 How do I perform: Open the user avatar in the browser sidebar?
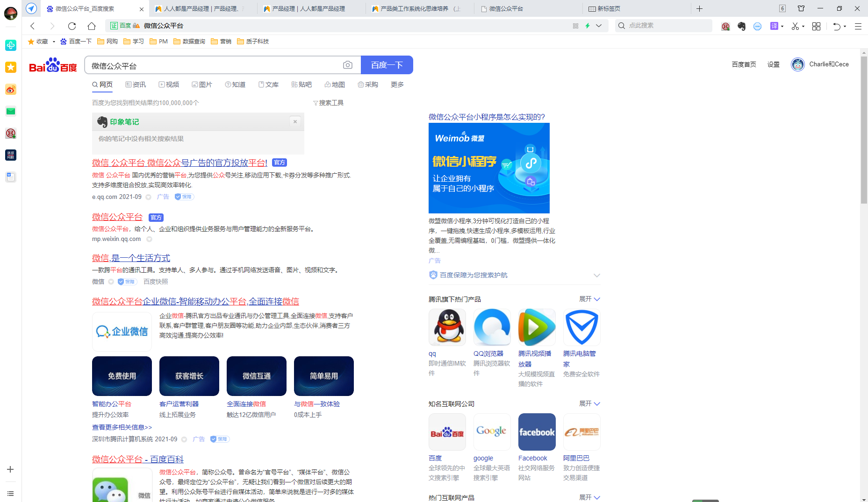pyautogui.click(x=11, y=13)
